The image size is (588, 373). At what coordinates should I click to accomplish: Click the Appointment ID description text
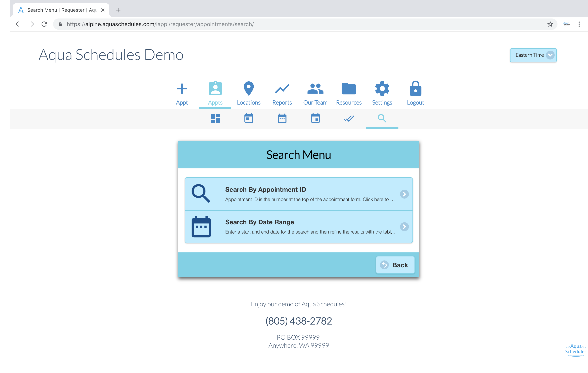(x=310, y=199)
